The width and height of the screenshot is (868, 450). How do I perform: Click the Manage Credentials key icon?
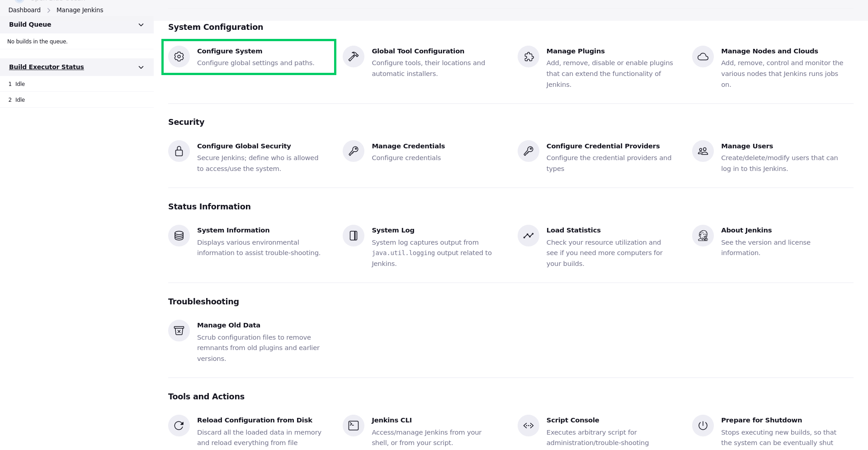click(x=354, y=151)
